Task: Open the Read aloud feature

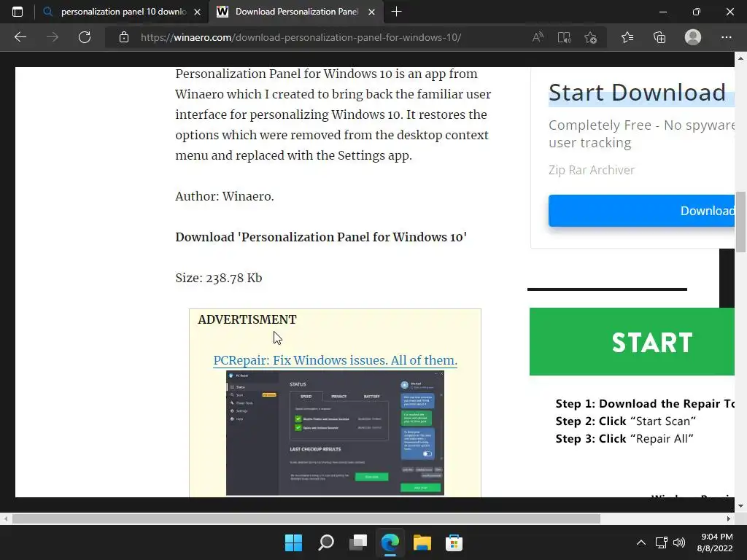Action: pos(538,37)
